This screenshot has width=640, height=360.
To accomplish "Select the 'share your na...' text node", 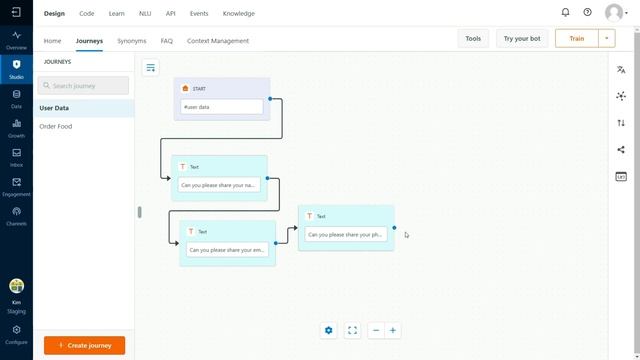I will click(x=219, y=178).
